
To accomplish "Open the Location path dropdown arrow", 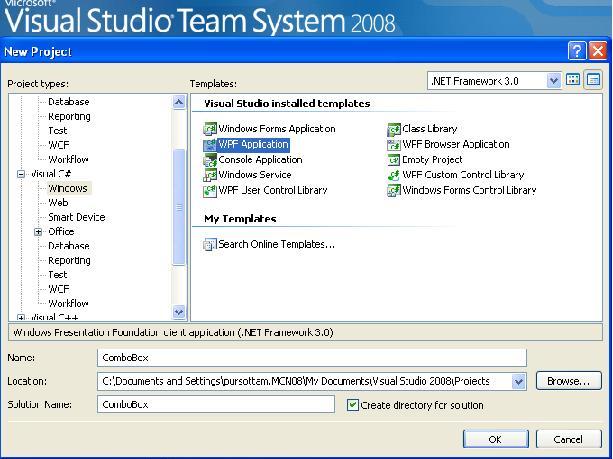I will (519, 381).
